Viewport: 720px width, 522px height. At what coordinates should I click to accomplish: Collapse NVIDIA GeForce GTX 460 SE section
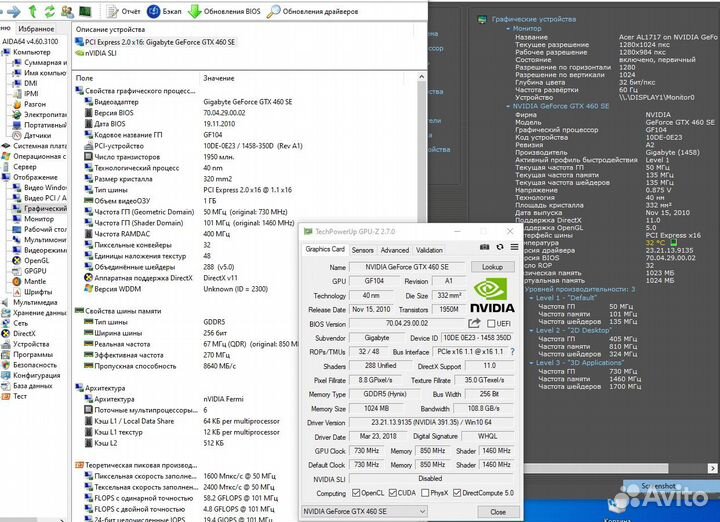point(508,106)
